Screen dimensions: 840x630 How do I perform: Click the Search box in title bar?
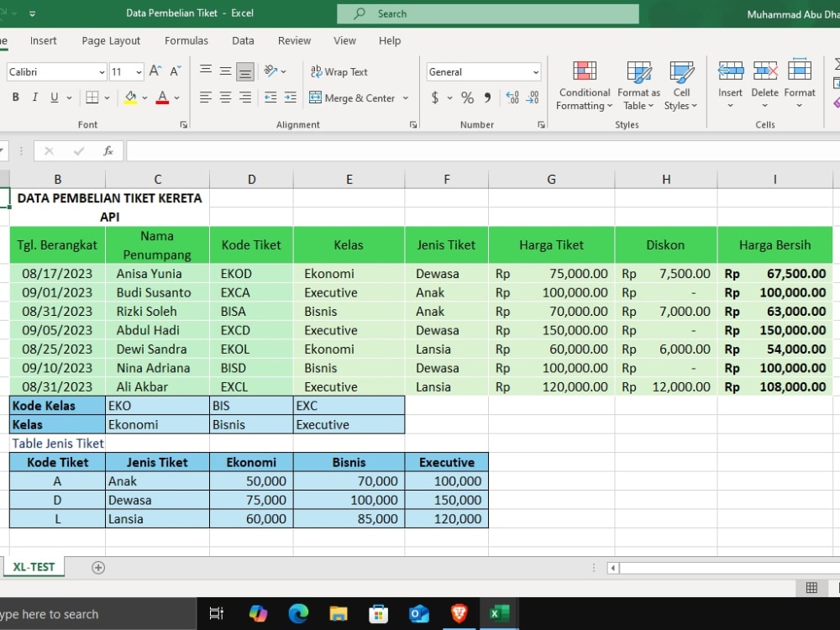click(487, 14)
